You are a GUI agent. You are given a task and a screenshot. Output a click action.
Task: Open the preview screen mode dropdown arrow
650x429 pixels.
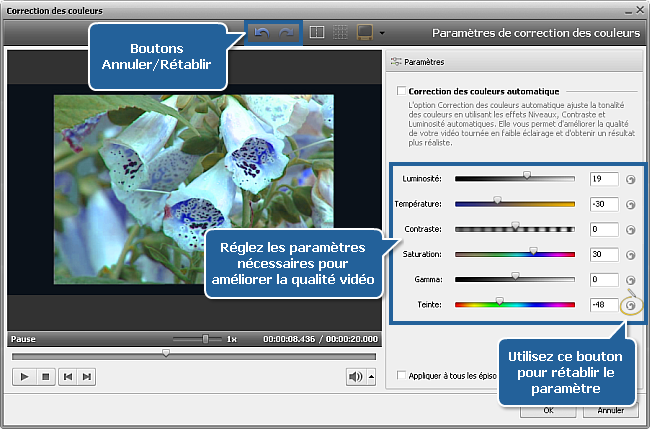click(382, 34)
